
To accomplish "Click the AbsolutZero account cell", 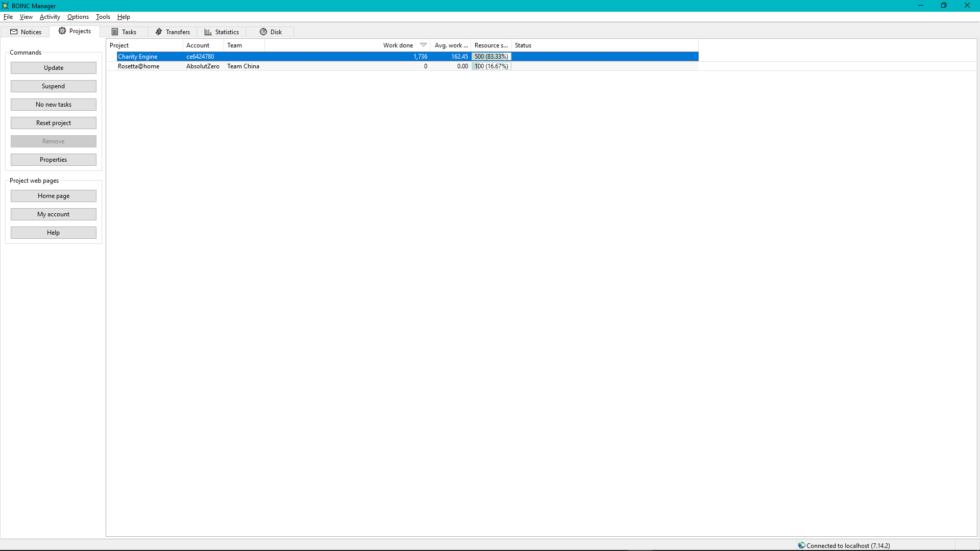I will pyautogui.click(x=203, y=66).
